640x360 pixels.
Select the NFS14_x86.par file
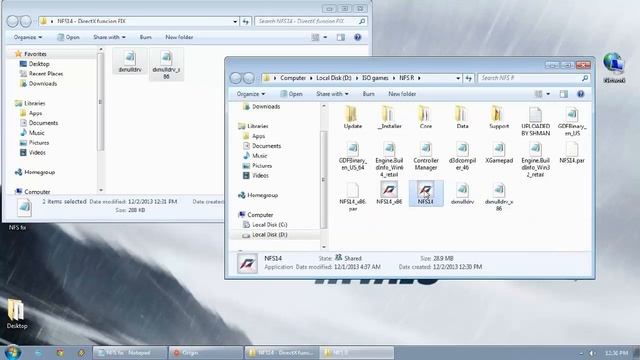(x=353, y=197)
